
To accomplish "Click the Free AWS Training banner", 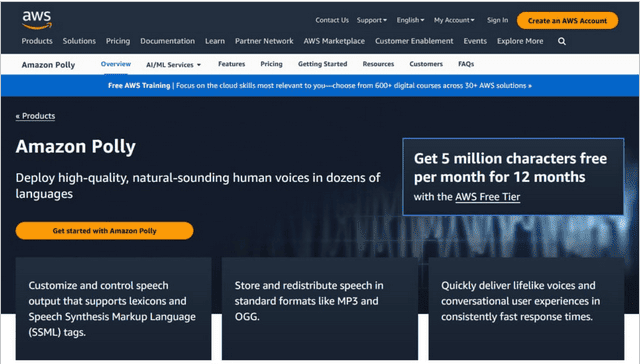I will [320, 86].
